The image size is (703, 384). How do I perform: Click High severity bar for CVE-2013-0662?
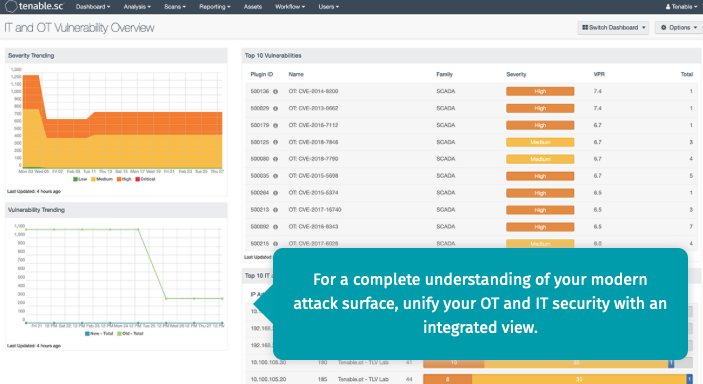tap(540, 109)
